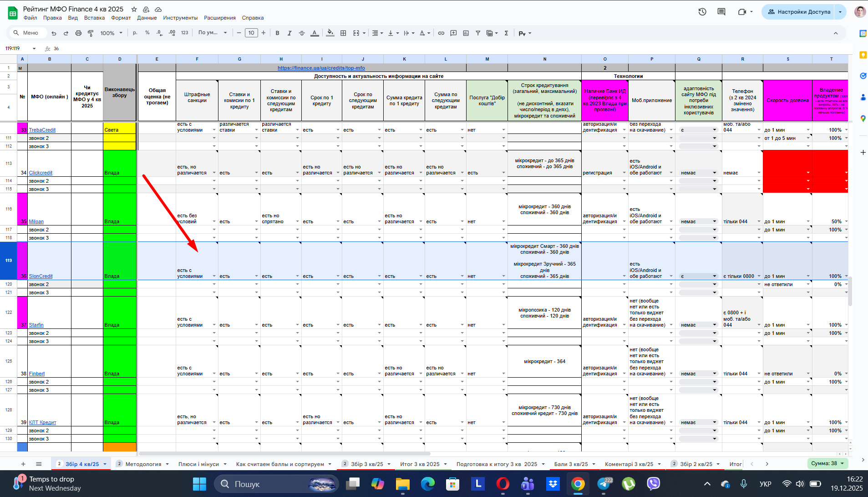Toggle strikethrough formatting in toolbar
Viewport: 868px width, 497px height.
(x=302, y=33)
